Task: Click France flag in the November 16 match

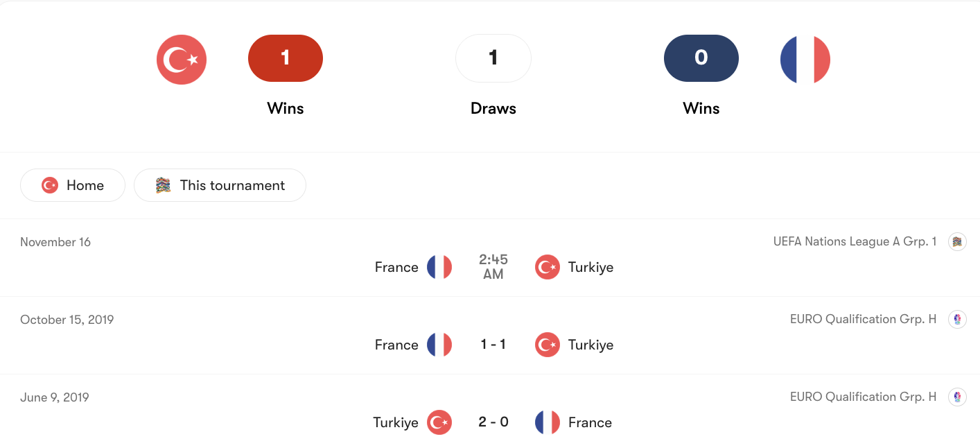Action: [x=439, y=267]
